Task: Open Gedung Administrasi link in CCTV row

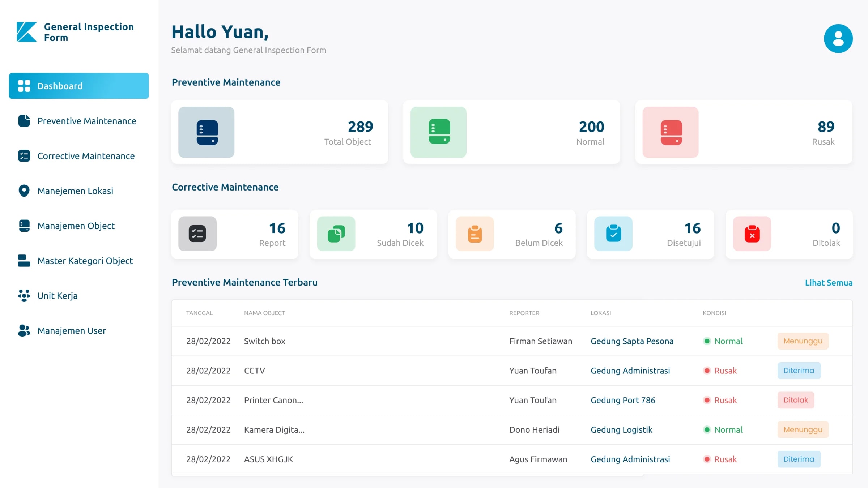Action: [x=630, y=371]
